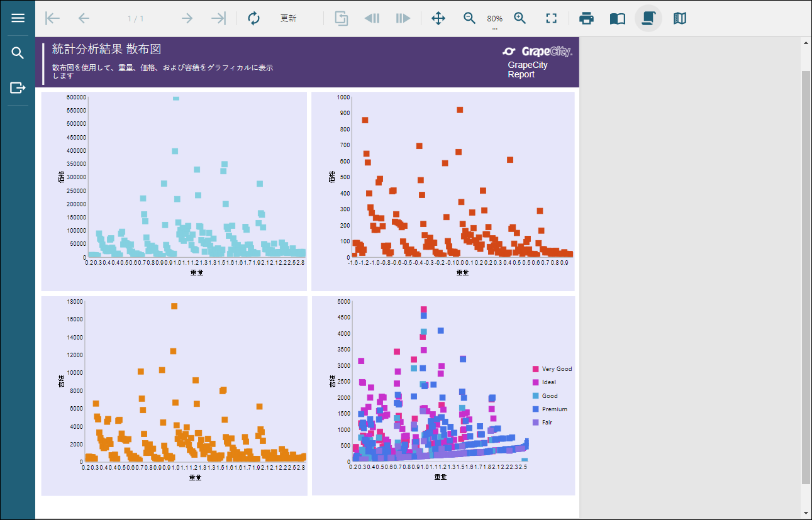Click the 18000 value on orange chart axis

[x=75, y=301]
